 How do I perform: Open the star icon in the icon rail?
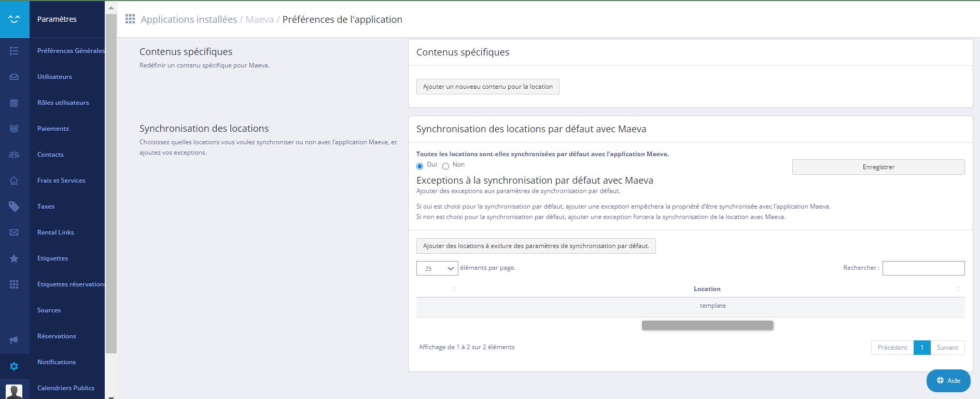(14, 258)
